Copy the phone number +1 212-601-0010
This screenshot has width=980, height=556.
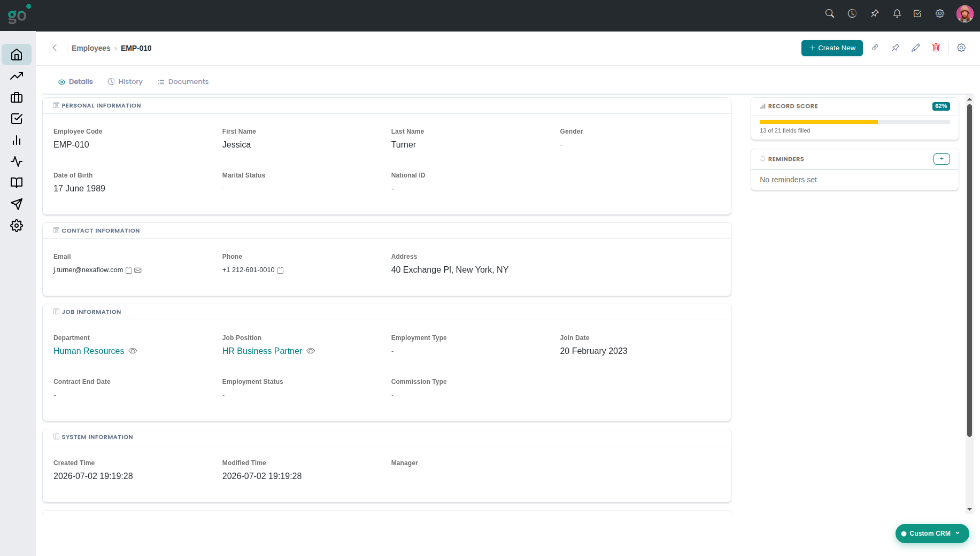[x=280, y=271]
